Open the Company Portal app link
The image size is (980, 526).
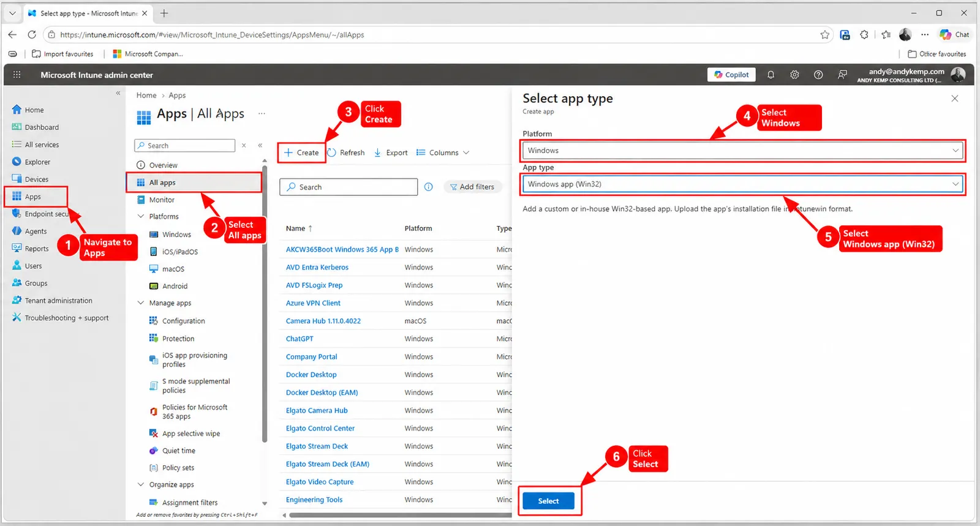tap(311, 356)
